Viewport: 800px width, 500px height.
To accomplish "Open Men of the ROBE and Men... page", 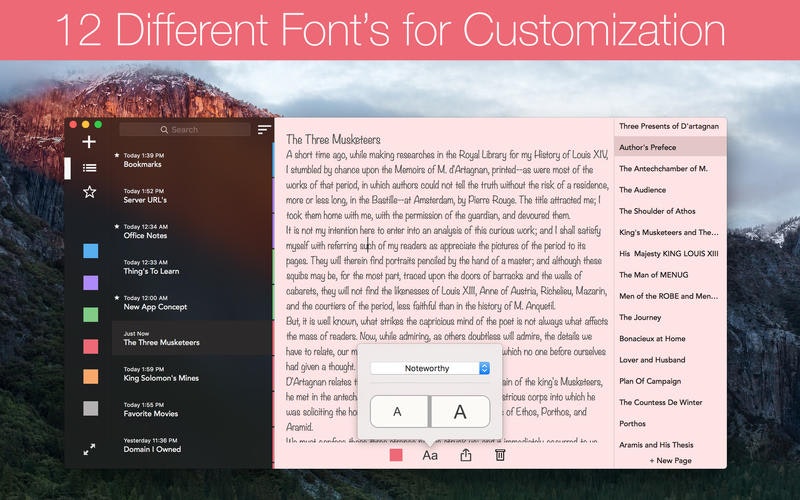I will click(x=670, y=296).
